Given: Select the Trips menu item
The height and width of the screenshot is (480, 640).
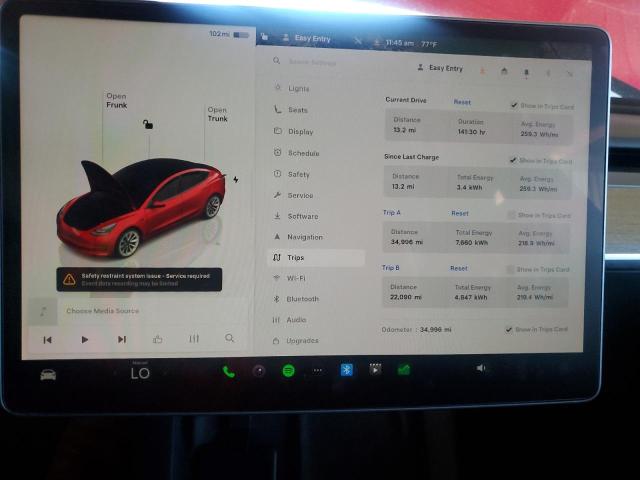Looking at the screenshot, I should [x=316, y=258].
